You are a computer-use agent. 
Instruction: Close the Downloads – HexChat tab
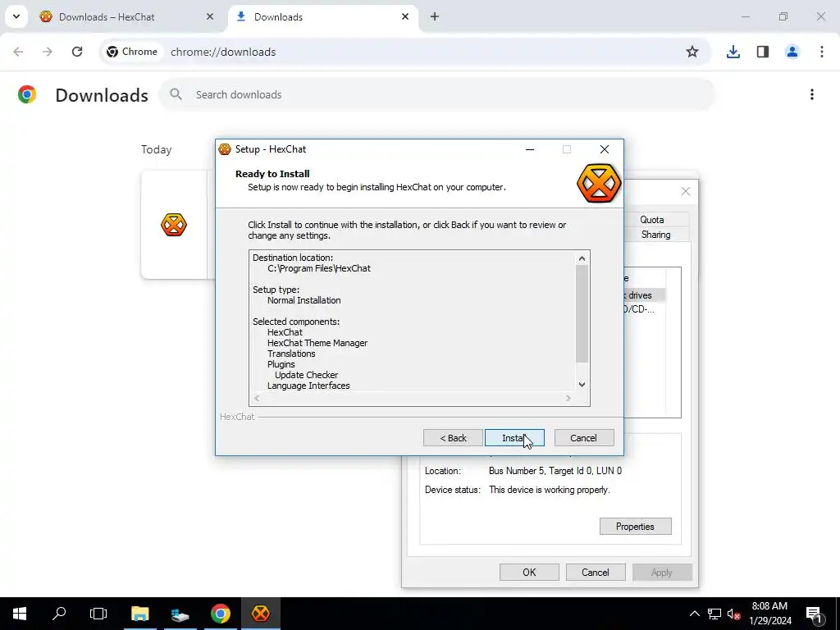click(x=210, y=16)
